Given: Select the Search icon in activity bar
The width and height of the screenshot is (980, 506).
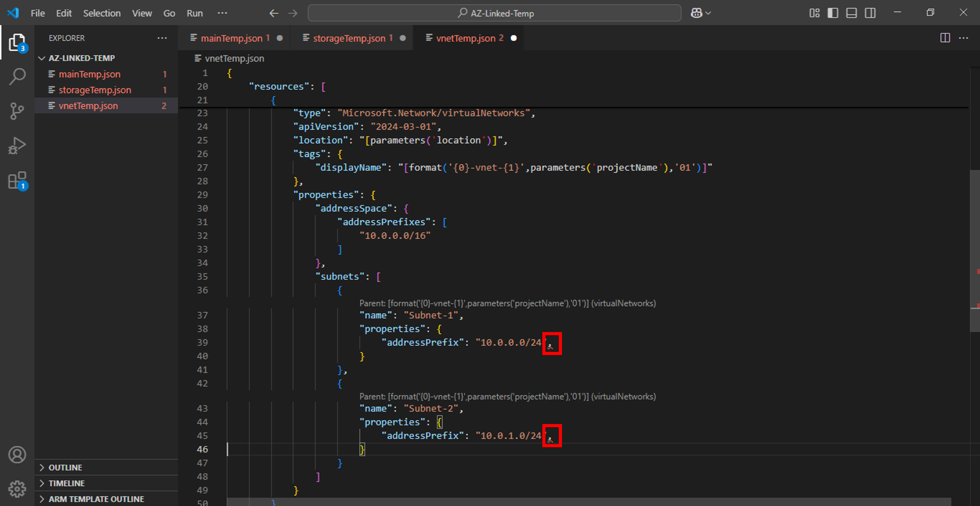Looking at the screenshot, I should point(17,76).
